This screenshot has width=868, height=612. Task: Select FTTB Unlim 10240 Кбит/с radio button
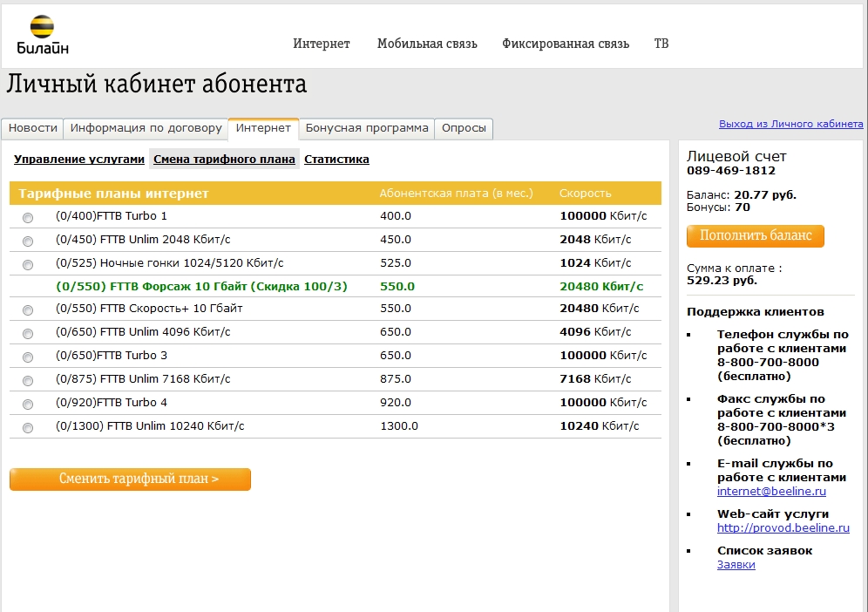(28, 427)
